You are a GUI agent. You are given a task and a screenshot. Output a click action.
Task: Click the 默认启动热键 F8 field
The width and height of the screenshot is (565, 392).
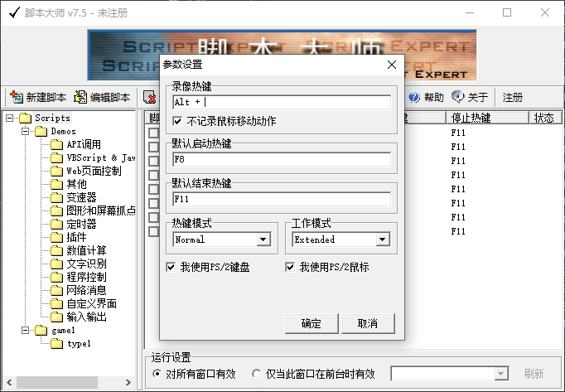[282, 159]
